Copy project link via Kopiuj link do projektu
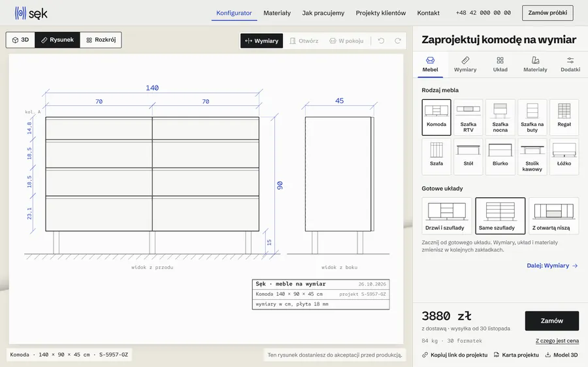 pyautogui.click(x=455, y=355)
